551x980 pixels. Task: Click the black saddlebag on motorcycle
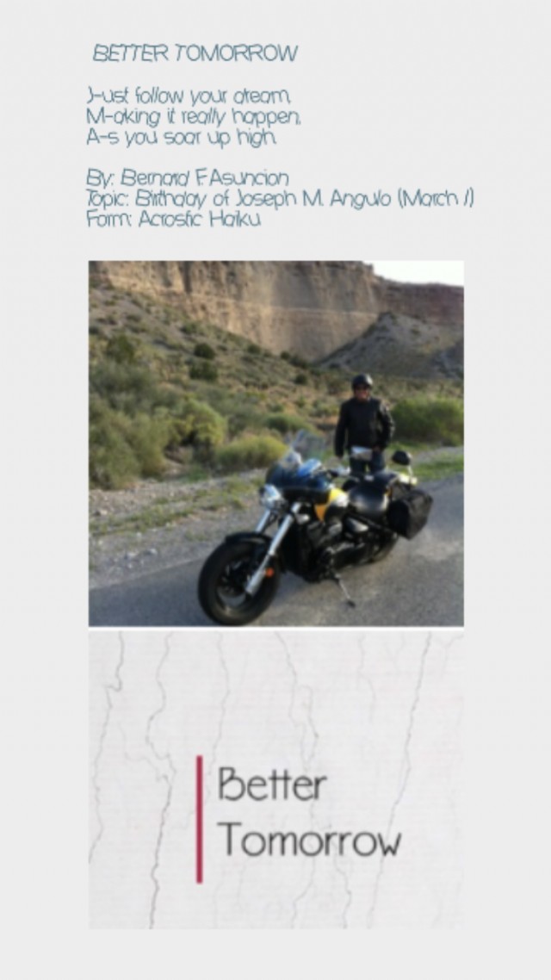point(411,512)
